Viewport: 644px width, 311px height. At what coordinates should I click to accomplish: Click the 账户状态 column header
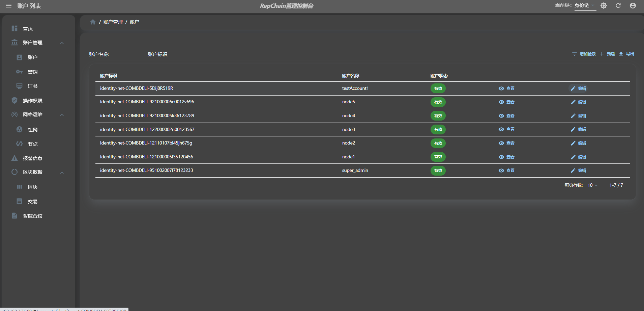pyautogui.click(x=439, y=76)
